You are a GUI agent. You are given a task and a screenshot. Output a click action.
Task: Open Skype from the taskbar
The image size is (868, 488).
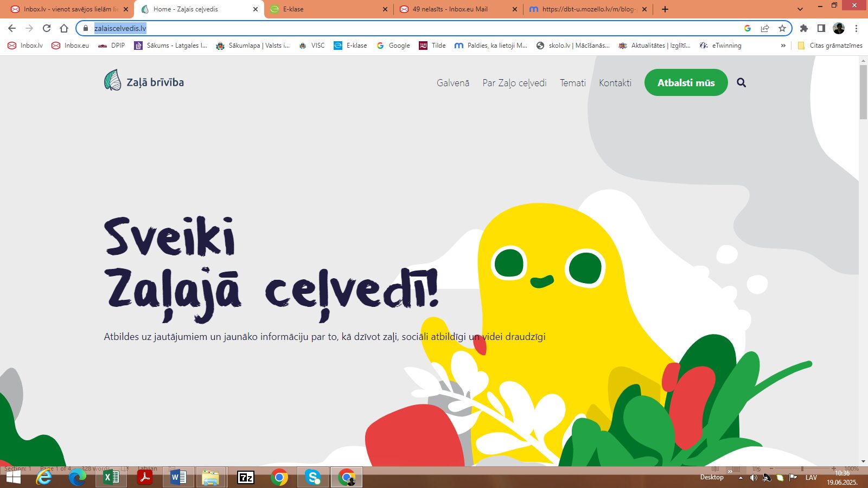click(313, 477)
